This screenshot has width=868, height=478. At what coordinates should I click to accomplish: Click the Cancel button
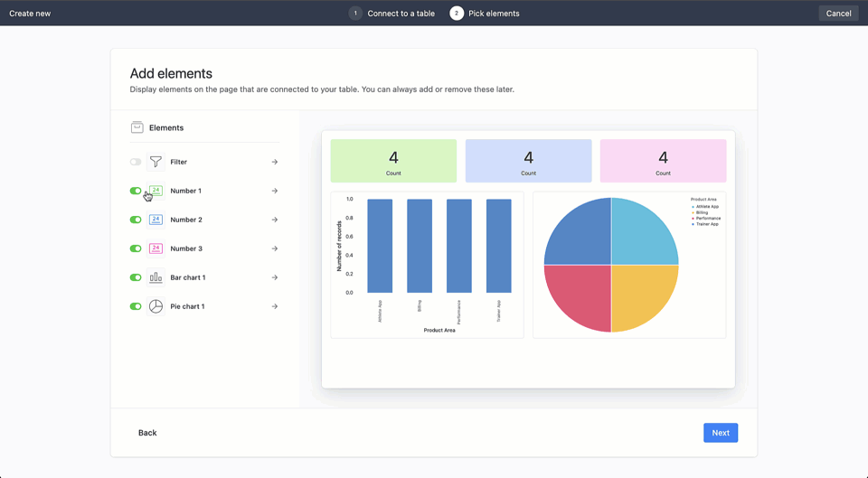point(838,14)
